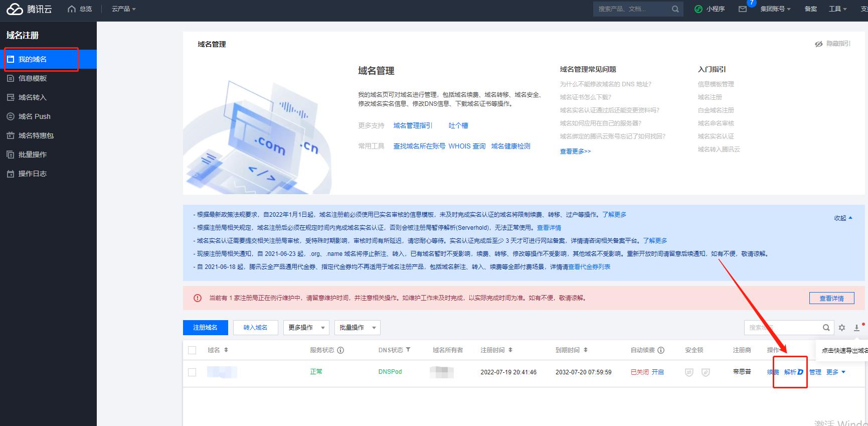
Task: Click the first 安全锁 shield icon
Action: click(x=689, y=372)
